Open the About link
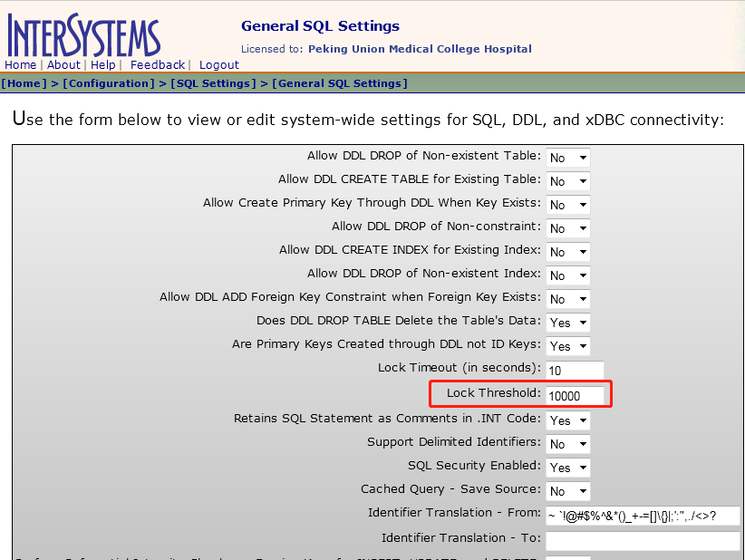Image resolution: width=745 pixels, height=560 pixels. [63, 65]
